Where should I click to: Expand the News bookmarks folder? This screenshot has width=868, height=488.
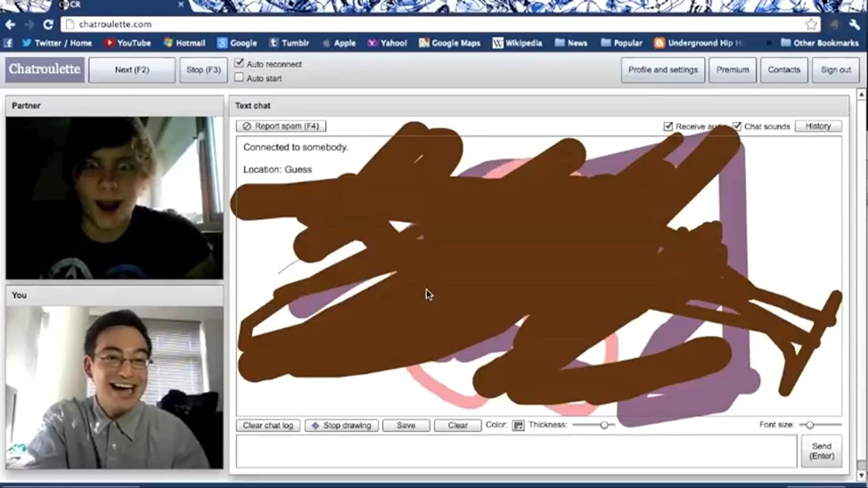[571, 43]
